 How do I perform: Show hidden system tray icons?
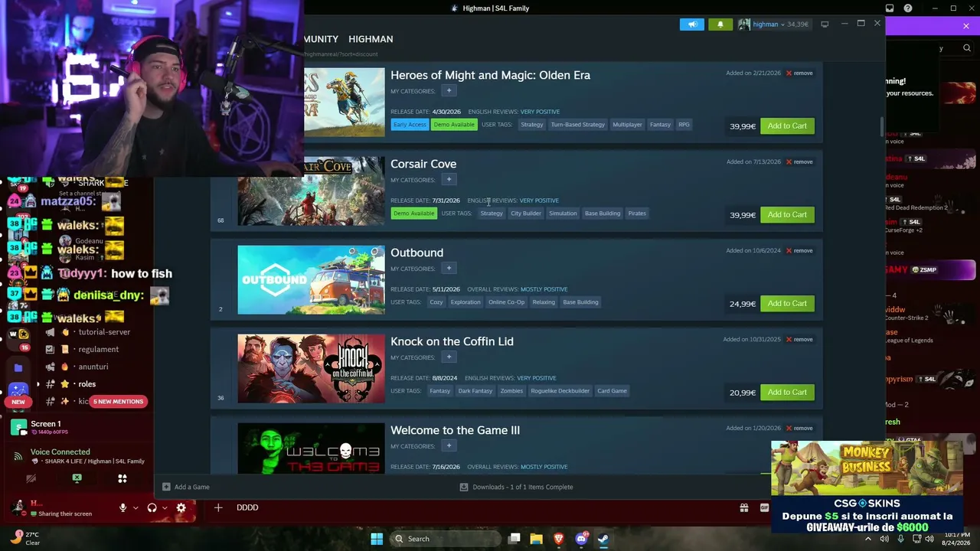click(867, 539)
